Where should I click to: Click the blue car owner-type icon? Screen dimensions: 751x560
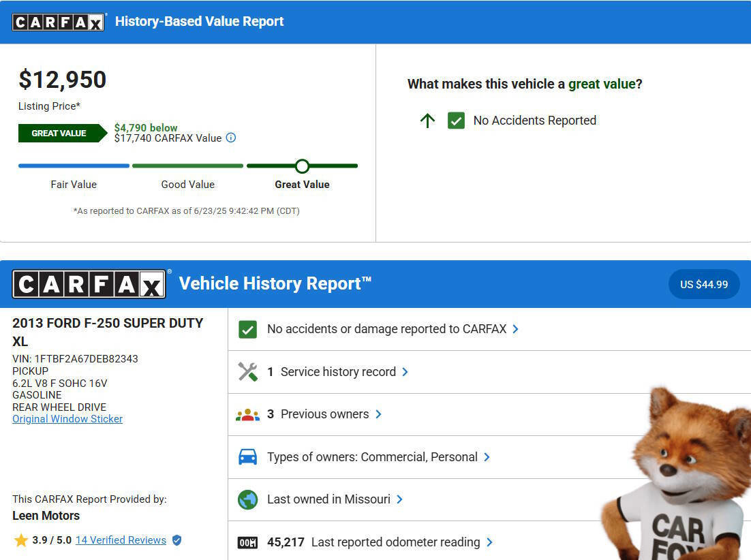tap(247, 457)
